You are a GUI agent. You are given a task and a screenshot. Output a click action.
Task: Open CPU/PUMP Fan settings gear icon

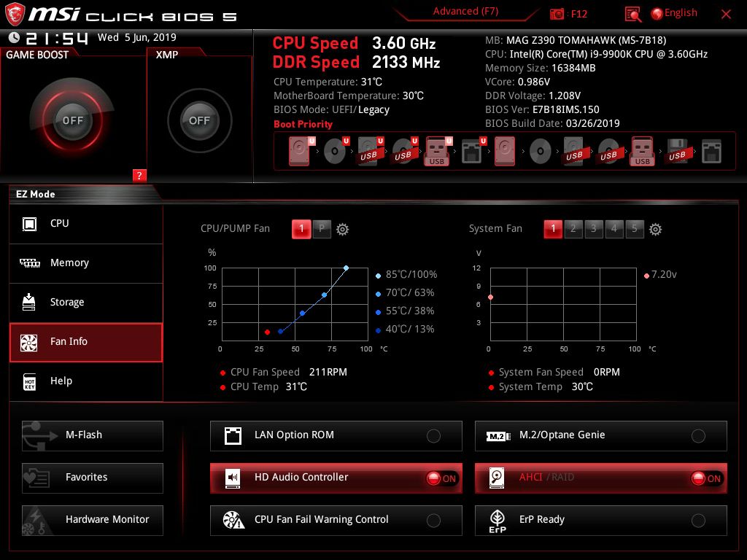342,229
